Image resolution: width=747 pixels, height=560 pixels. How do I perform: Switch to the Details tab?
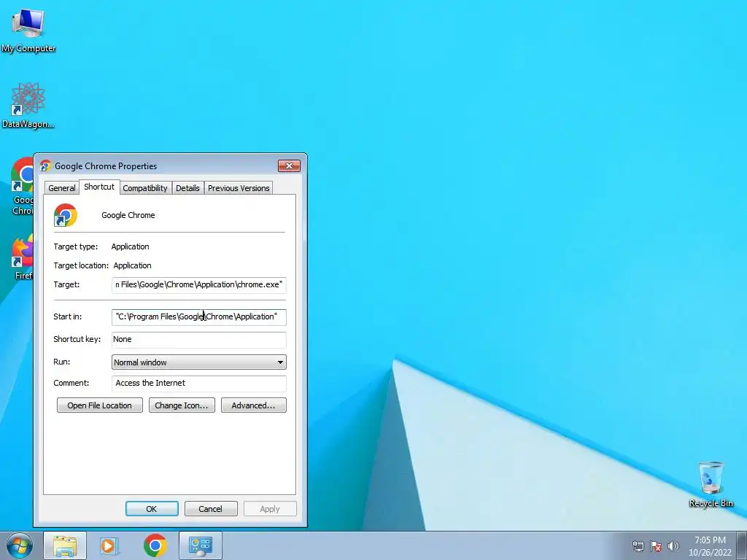[x=187, y=188]
